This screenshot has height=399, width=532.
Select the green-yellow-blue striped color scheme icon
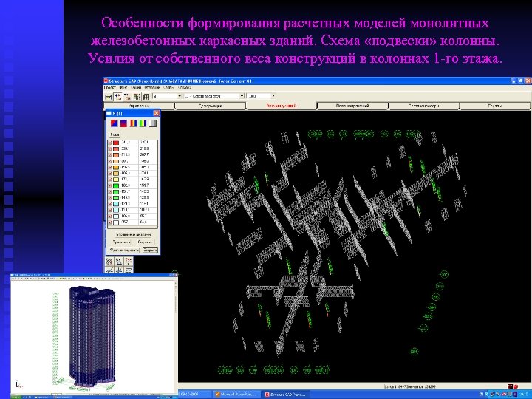pos(143,123)
